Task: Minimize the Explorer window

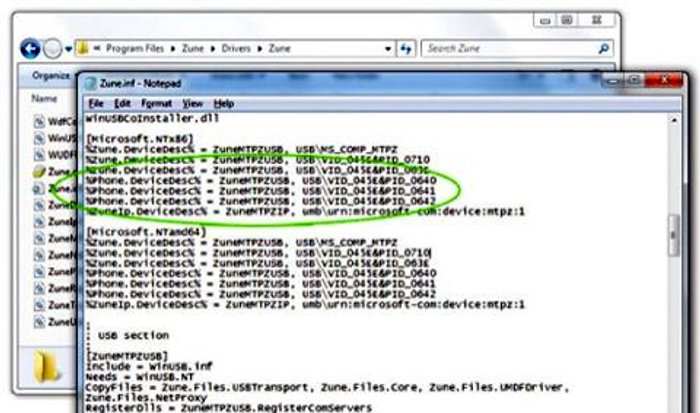Action: [545, 21]
